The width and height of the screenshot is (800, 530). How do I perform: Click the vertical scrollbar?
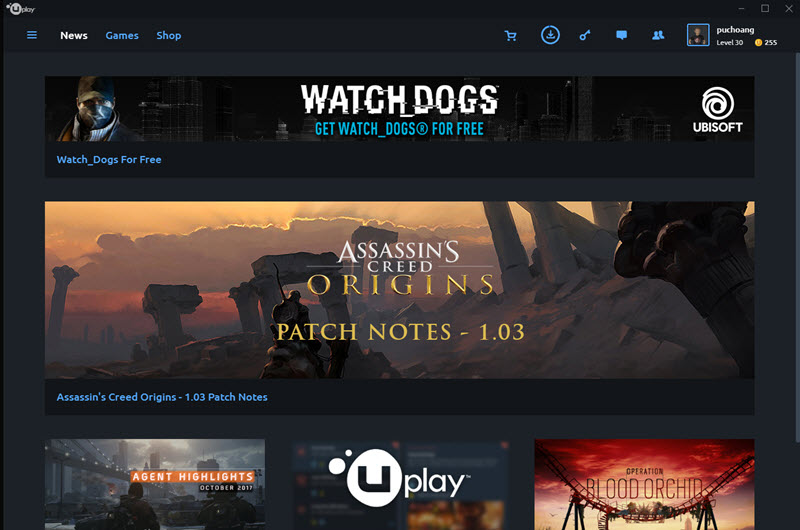pos(796,247)
